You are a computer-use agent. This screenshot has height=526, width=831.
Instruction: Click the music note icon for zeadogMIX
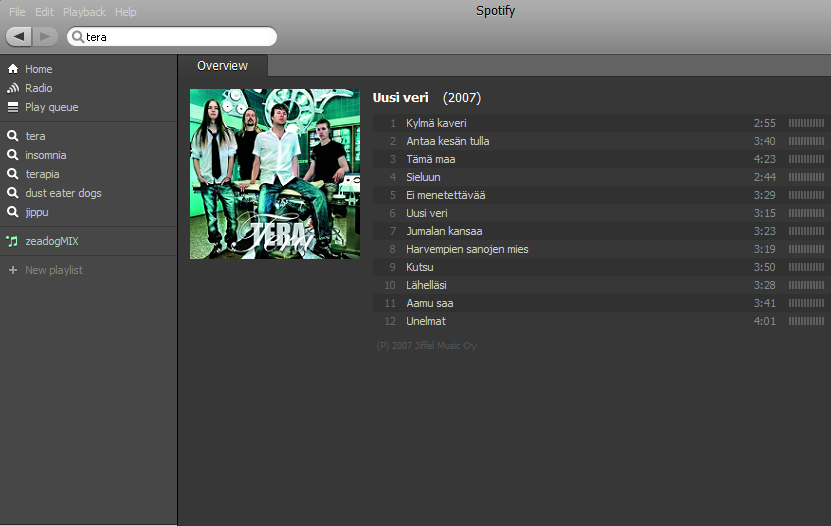12,242
